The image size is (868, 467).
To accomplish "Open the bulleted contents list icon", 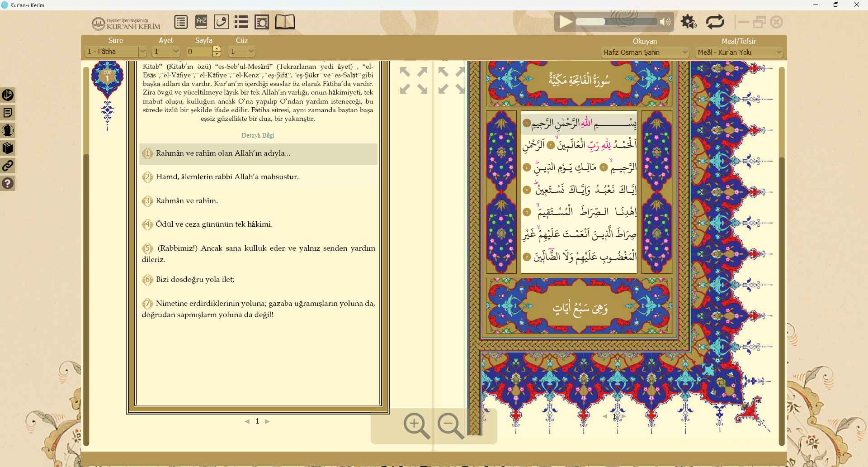I will tap(241, 22).
